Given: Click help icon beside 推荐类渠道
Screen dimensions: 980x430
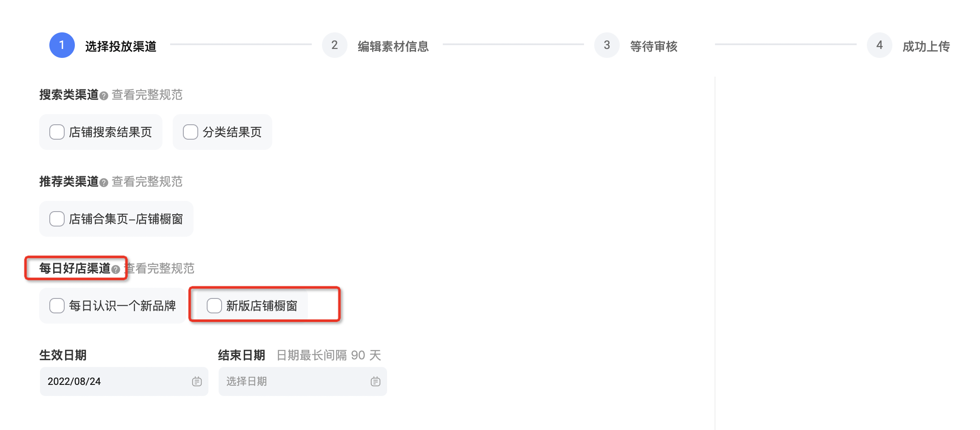Looking at the screenshot, I should coord(103,183).
